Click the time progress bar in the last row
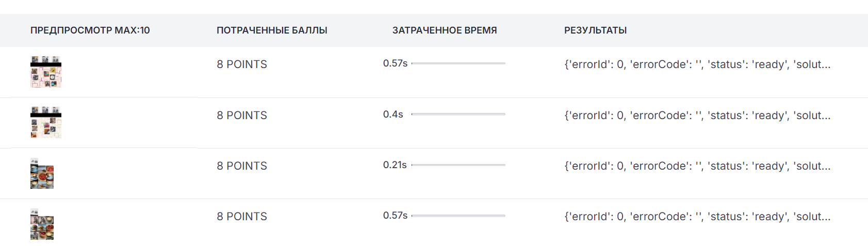Screen dimensions: 868x246 tap(458, 216)
